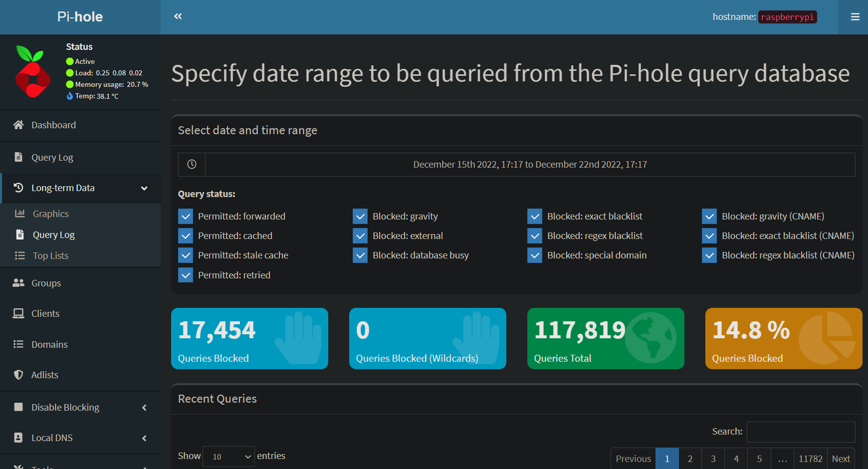Select Top Lists in sidebar
Image resolution: width=868 pixels, height=469 pixels.
[x=50, y=255]
